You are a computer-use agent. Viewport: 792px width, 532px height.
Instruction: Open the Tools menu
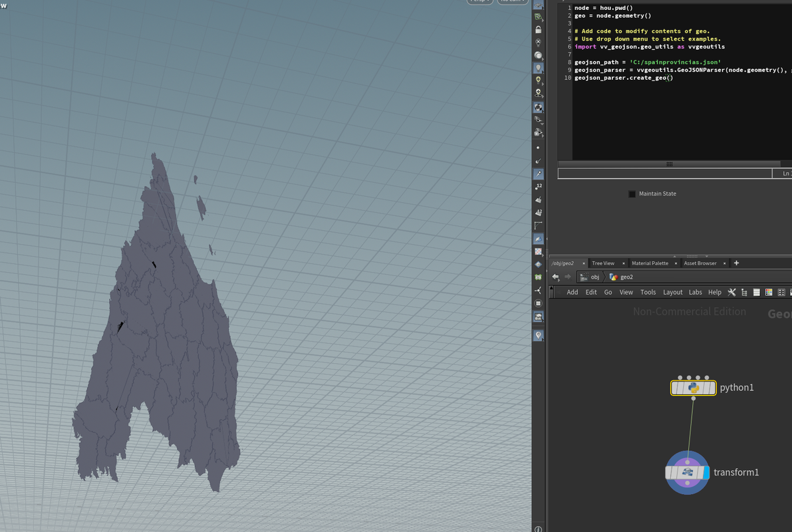point(648,293)
